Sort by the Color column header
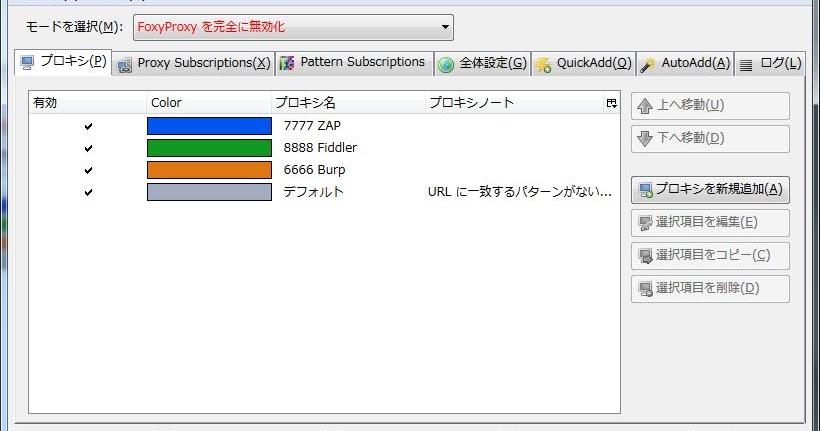This screenshot has height=431, width=820. [209, 103]
